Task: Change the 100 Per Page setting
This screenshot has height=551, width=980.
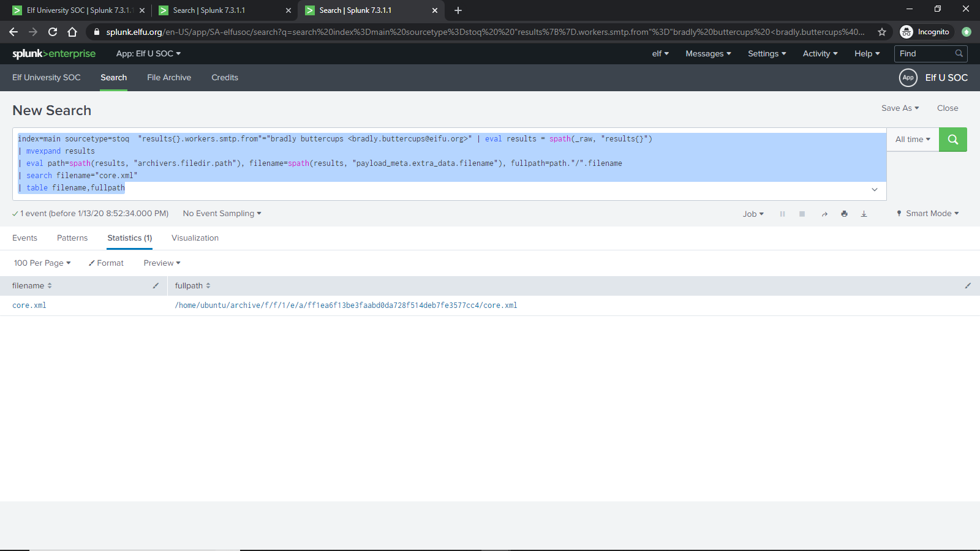Action: (42, 263)
